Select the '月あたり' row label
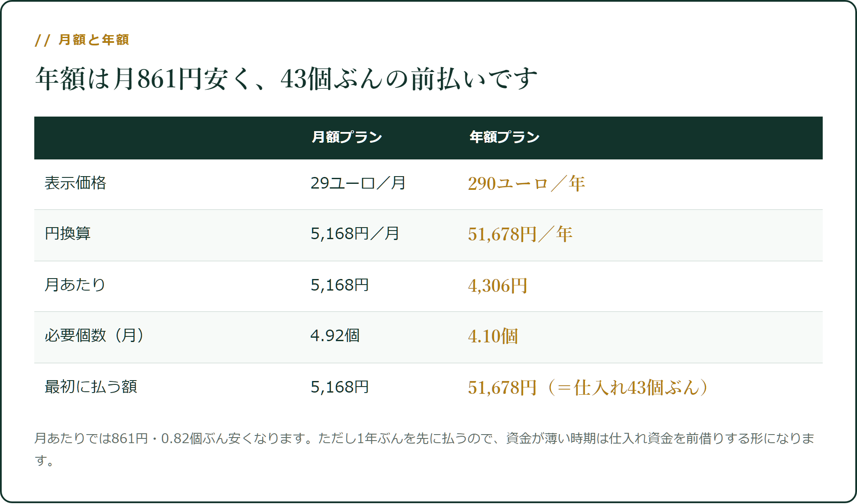The height and width of the screenshot is (504, 857). 75,285
